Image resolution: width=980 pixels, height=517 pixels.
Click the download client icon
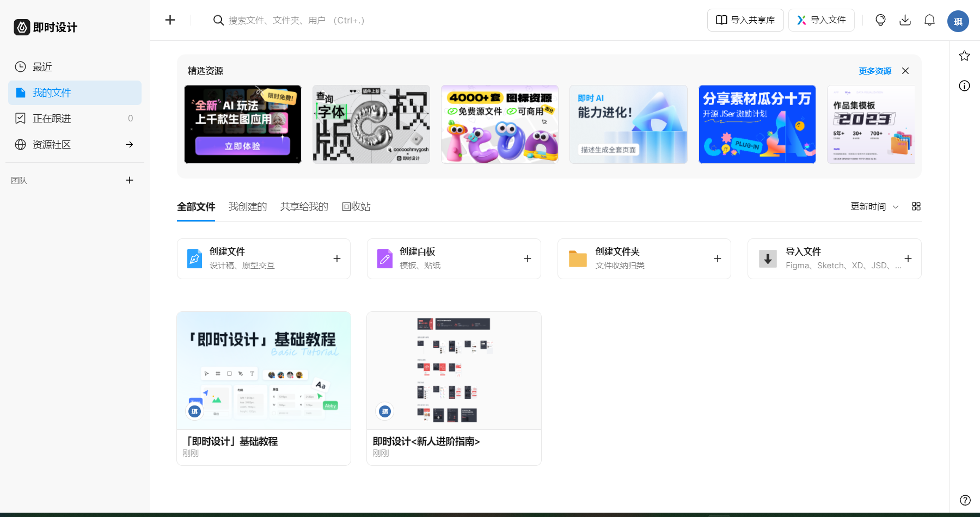coord(905,20)
